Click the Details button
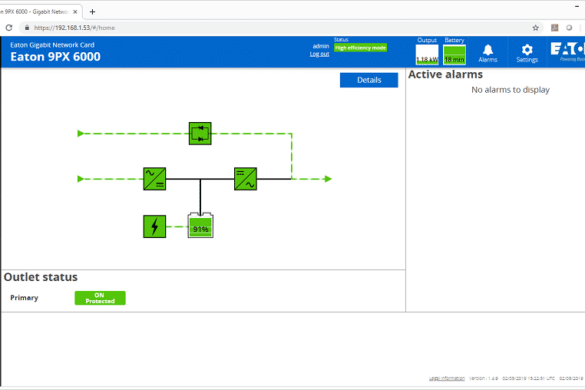 point(369,80)
